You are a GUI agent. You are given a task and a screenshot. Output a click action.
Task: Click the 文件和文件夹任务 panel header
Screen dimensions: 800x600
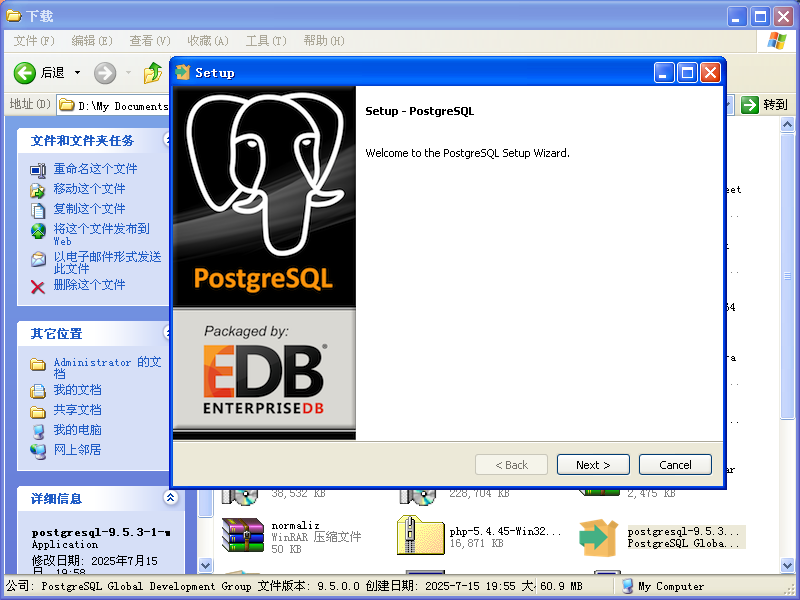pos(93,140)
